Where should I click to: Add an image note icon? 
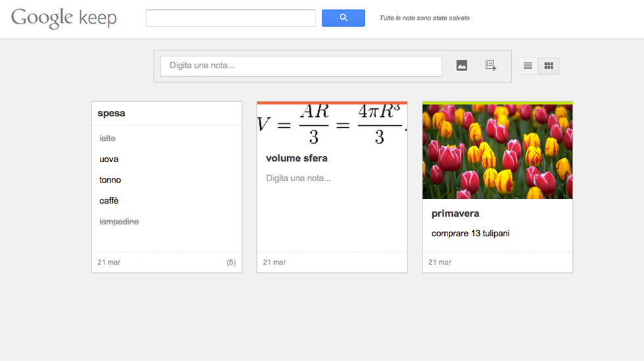point(462,66)
